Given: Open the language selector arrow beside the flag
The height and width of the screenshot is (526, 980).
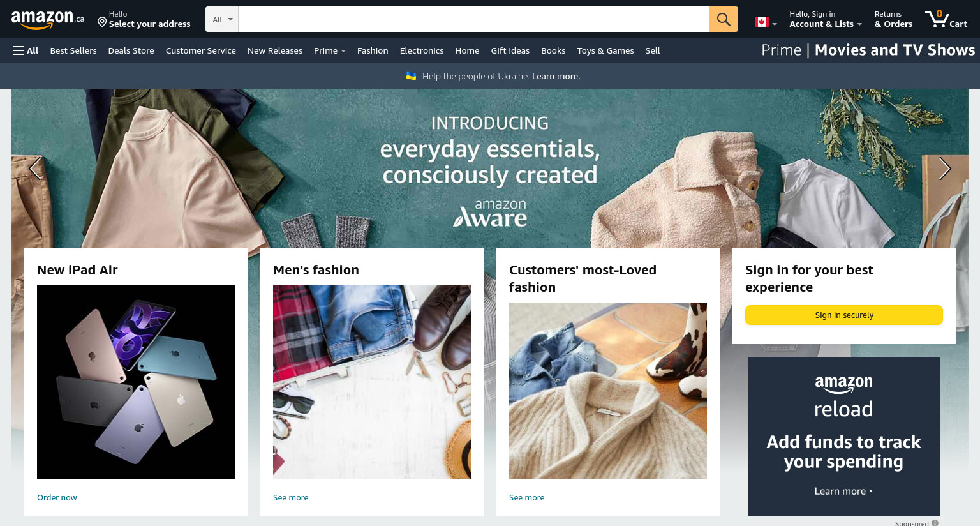Looking at the screenshot, I should pyautogui.click(x=775, y=24).
